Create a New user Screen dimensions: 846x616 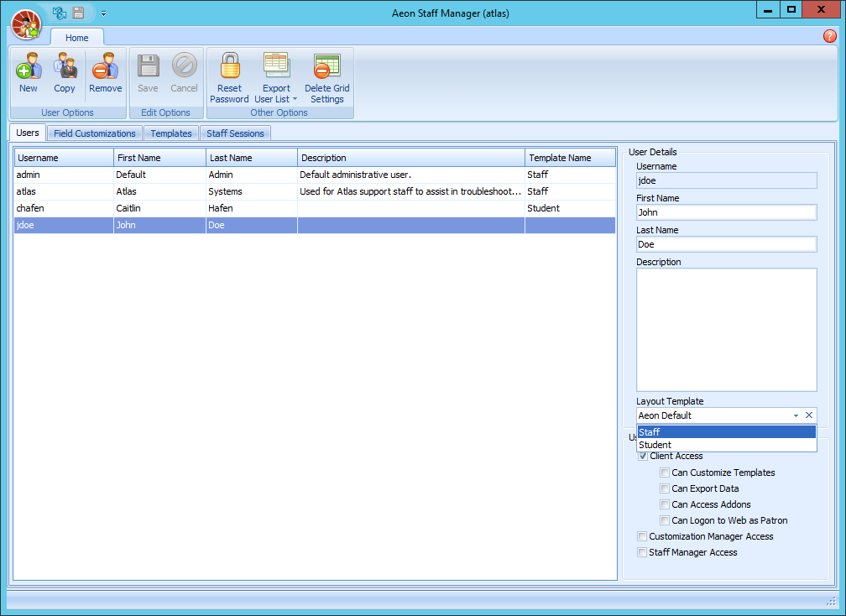(x=28, y=72)
